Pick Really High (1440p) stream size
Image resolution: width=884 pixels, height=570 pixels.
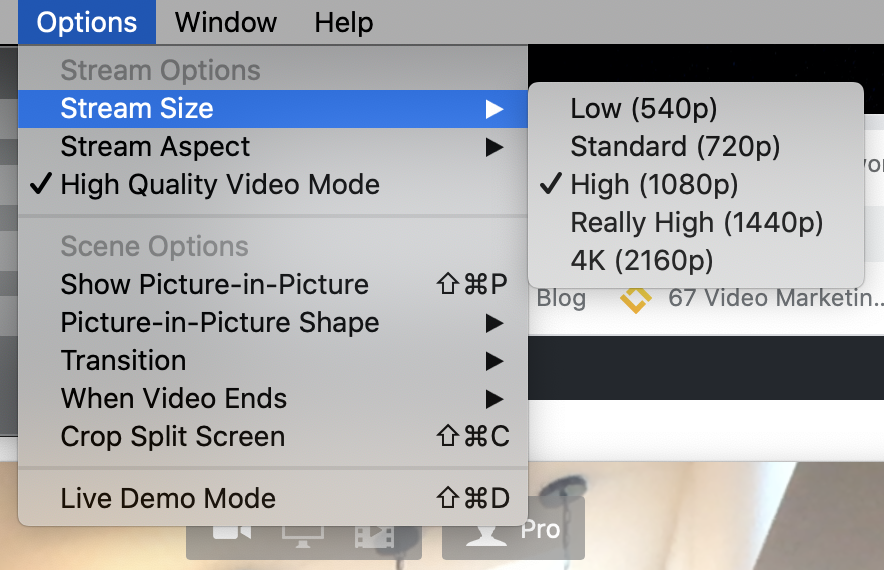point(696,223)
